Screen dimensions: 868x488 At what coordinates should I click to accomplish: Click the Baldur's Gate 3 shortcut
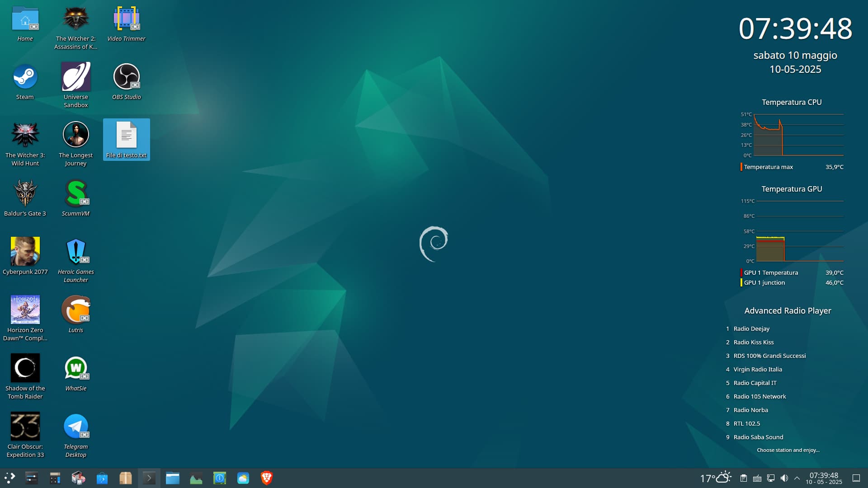point(25,199)
